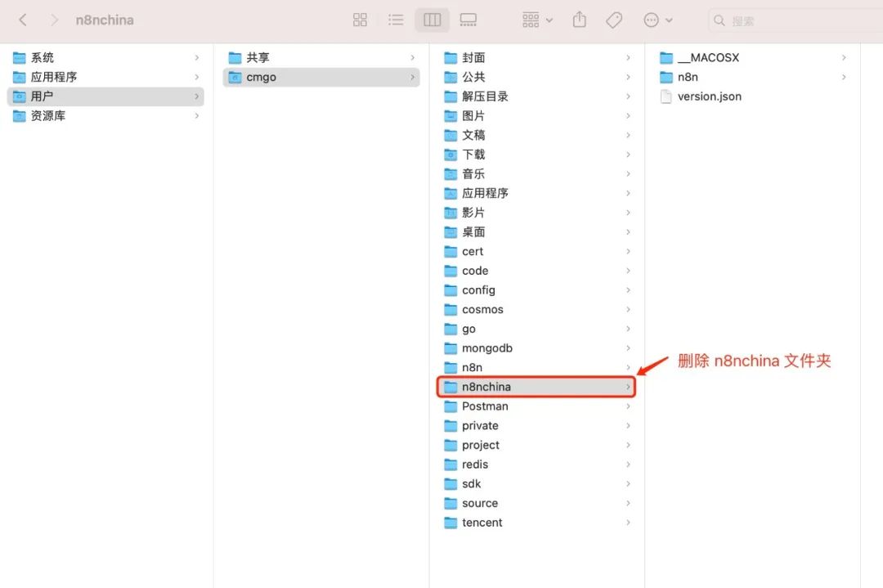
Task: Switch to list view
Action: (396, 20)
